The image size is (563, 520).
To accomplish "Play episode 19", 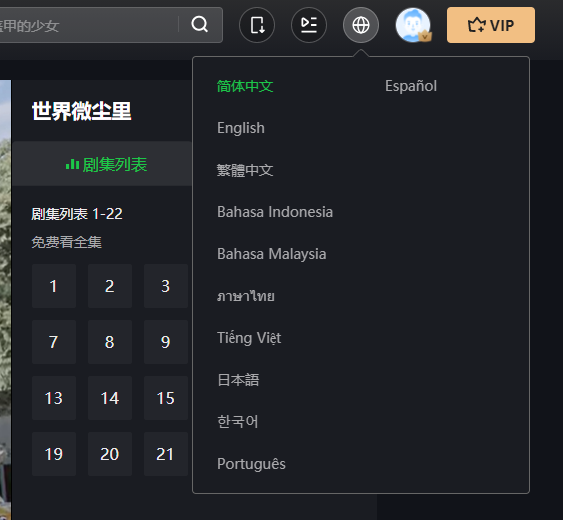I will (x=54, y=454).
